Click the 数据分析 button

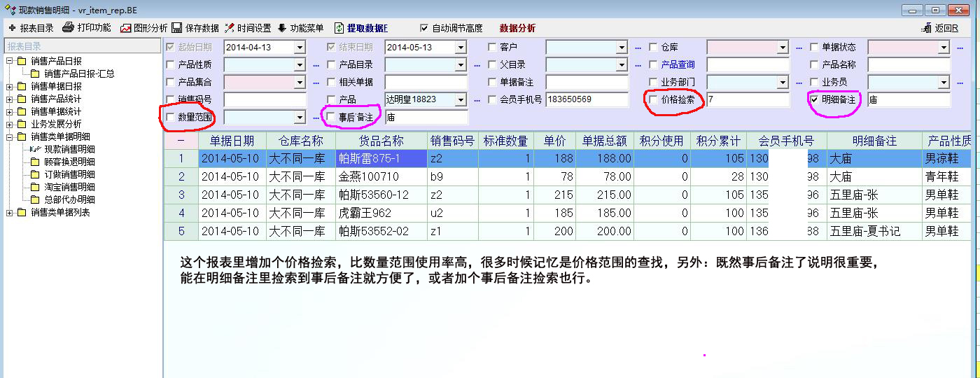click(x=517, y=28)
